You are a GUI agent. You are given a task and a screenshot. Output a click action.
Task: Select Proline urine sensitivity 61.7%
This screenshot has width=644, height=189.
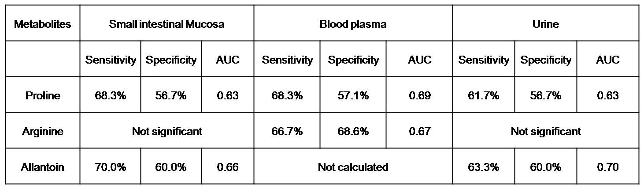pos(483,96)
